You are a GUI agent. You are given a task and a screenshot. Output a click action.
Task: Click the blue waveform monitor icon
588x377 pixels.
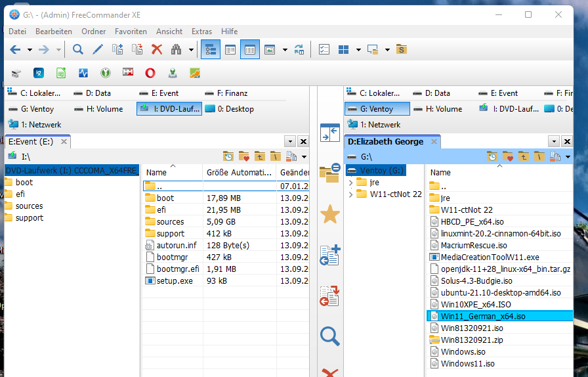pos(83,73)
